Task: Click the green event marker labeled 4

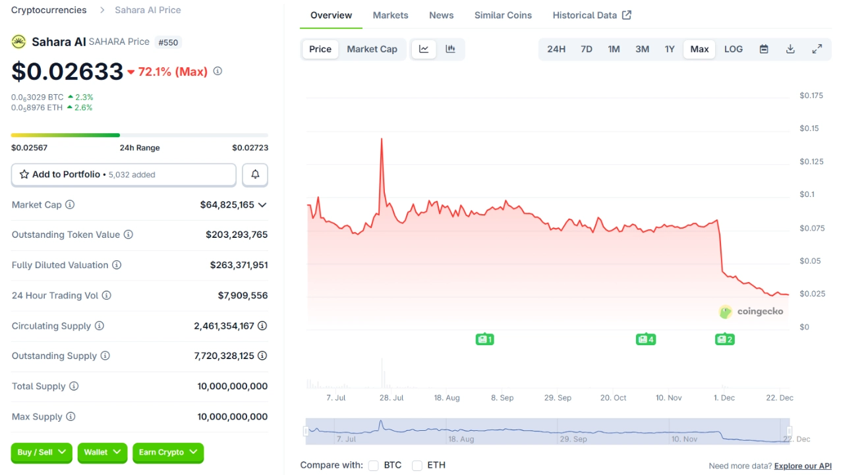Action: 646,339
